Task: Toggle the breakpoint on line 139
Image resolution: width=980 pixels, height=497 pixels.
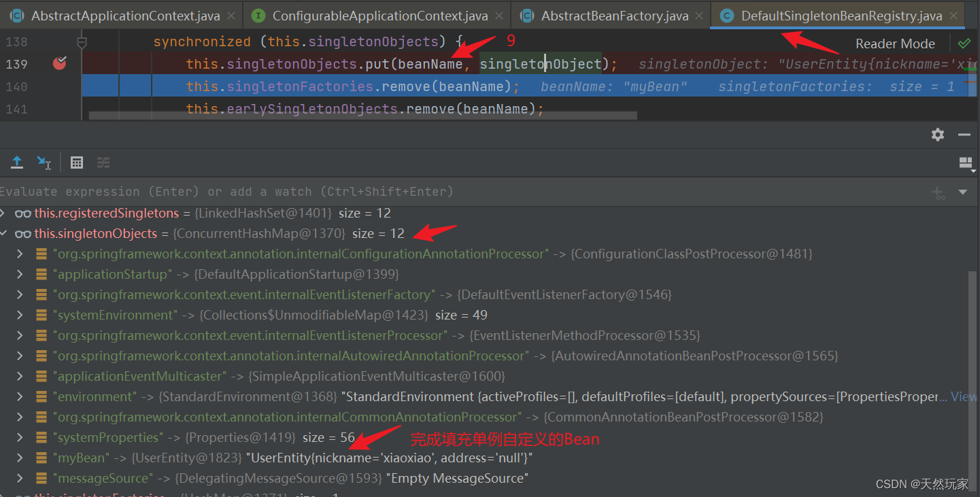Action: pyautogui.click(x=60, y=64)
